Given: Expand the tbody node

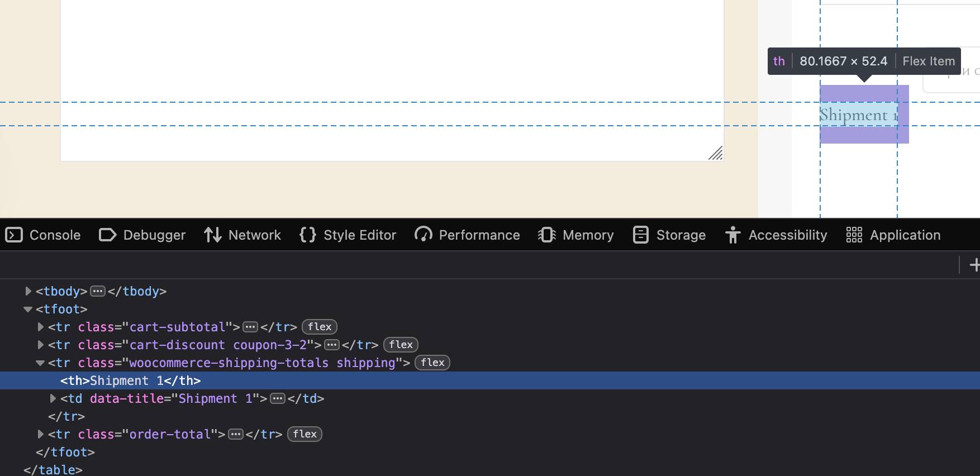Looking at the screenshot, I should click(28, 291).
